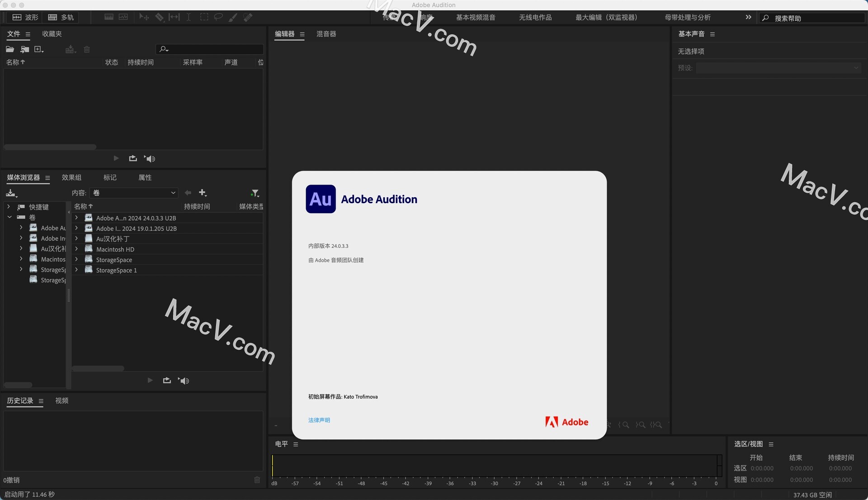Image resolution: width=868 pixels, height=500 pixels.
Task: Open the 内容 volume dropdown
Action: [x=134, y=193]
